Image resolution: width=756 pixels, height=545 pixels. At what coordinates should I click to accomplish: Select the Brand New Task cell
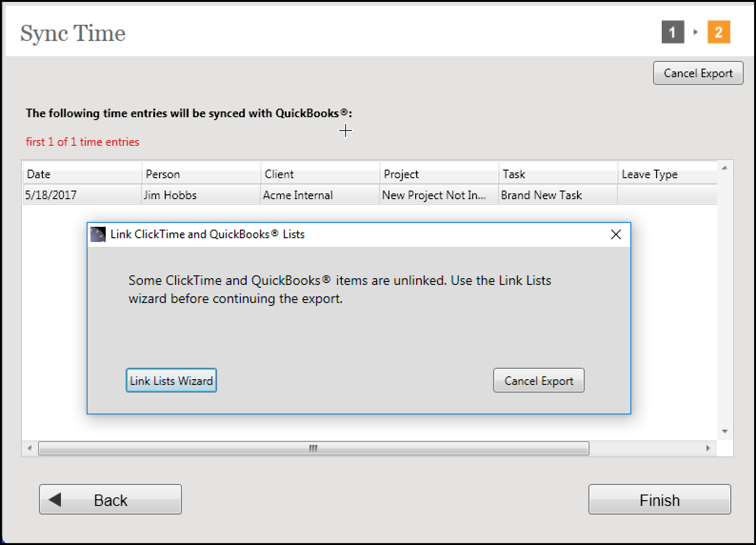pos(558,195)
